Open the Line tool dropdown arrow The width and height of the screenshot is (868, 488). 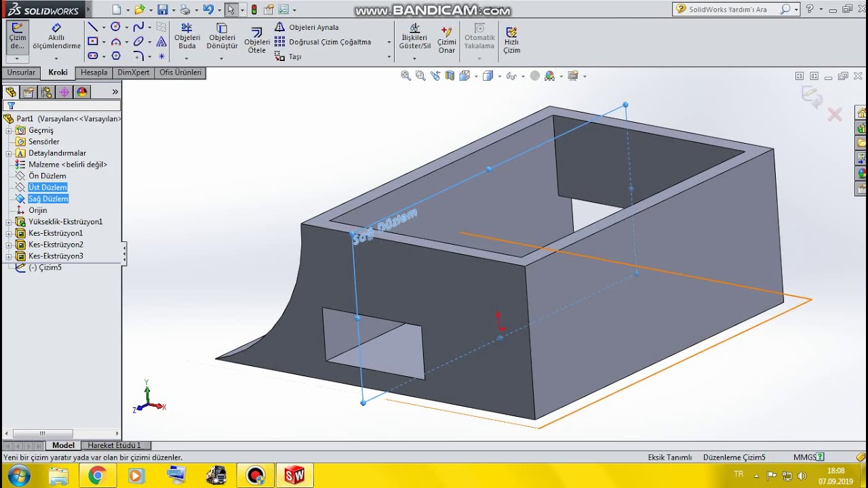pyautogui.click(x=104, y=28)
